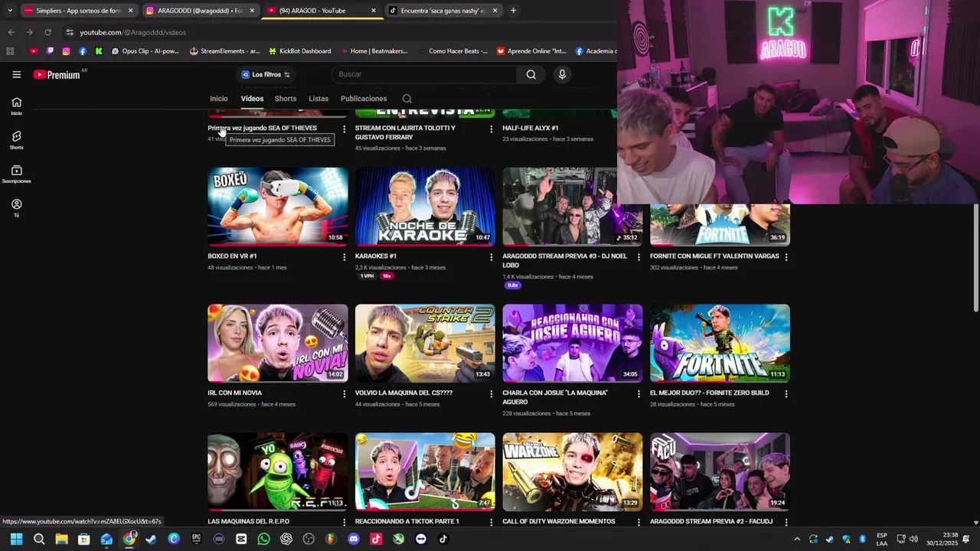Viewport: 980px width, 551px height.
Task: Open the tab search dropdown arrow
Action: click(x=10, y=11)
